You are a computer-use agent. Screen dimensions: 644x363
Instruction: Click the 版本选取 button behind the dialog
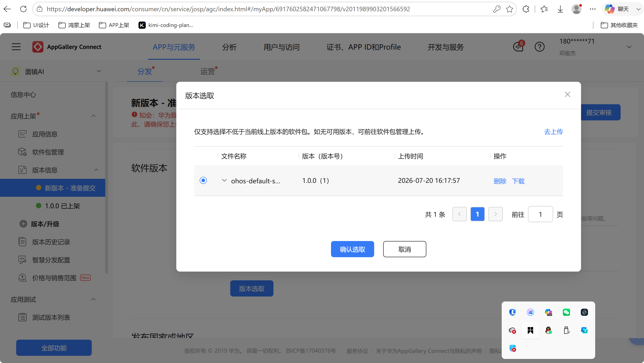pyautogui.click(x=252, y=289)
